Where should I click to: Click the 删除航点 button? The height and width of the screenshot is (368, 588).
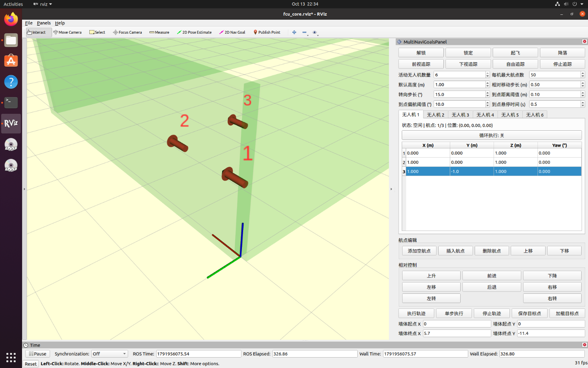coord(492,251)
